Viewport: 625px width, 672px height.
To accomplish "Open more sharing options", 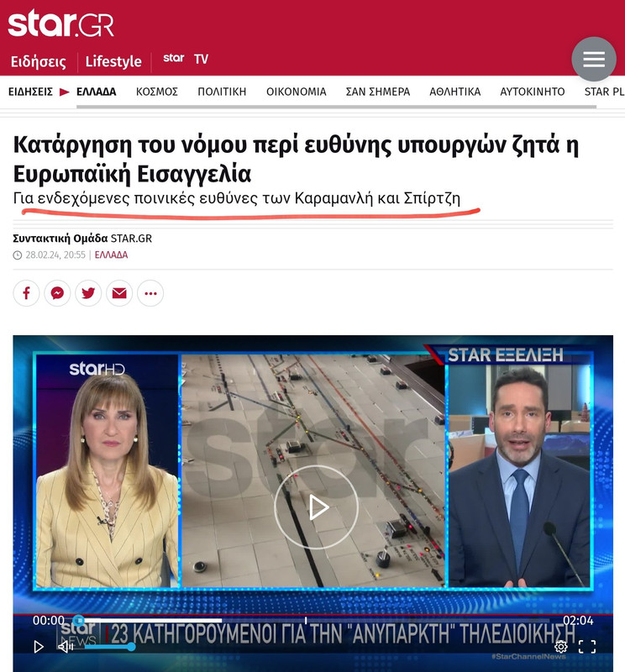I will (x=150, y=293).
